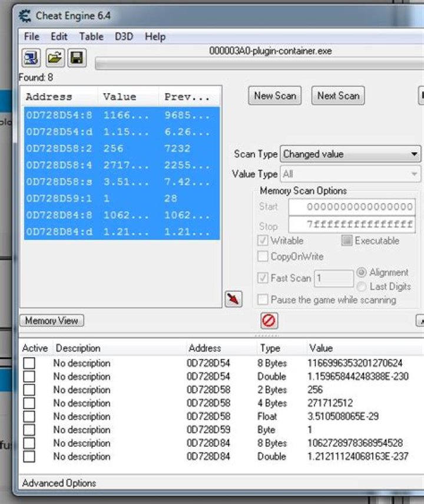Image resolution: width=424 pixels, height=504 pixels.
Task: Toggle the Active box for the Float row
Action: coord(29,417)
